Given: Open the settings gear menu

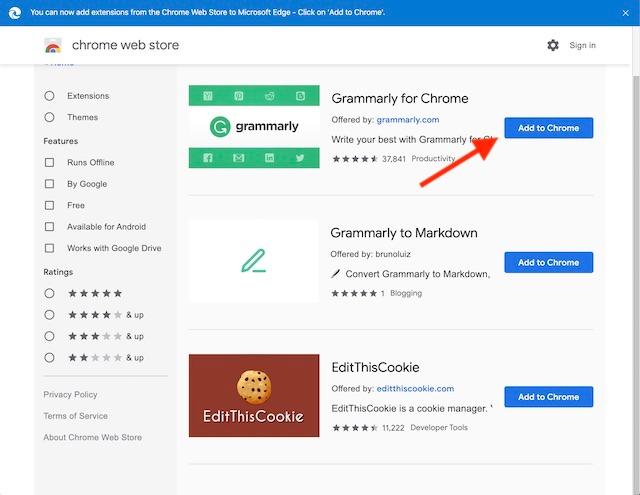Looking at the screenshot, I should coord(553,45).
